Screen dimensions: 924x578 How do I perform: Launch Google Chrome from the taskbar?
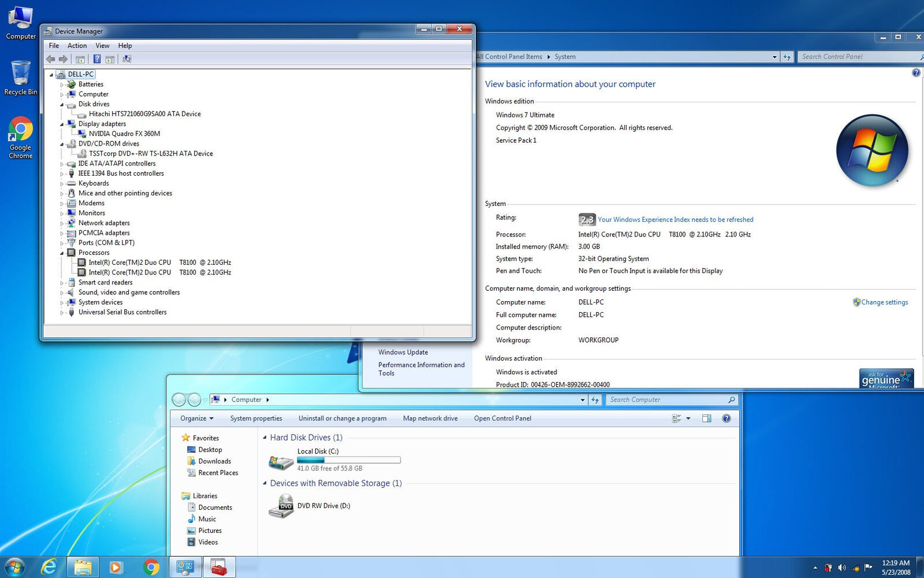pos(151,567)
